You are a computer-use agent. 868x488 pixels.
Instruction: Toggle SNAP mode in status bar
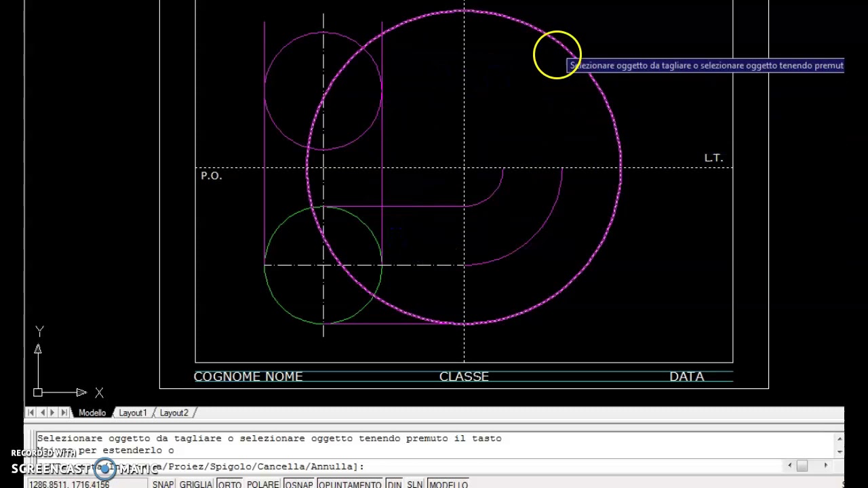tap(163, 485)
